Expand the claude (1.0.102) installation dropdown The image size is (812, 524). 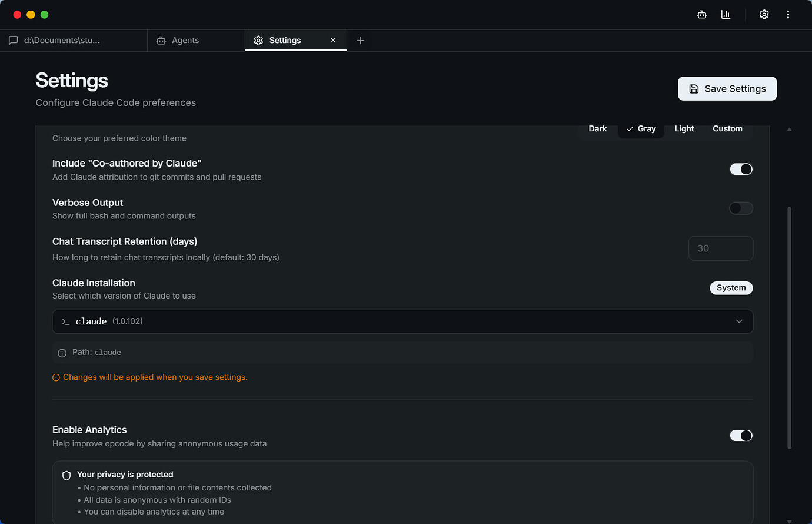(402, 321)
